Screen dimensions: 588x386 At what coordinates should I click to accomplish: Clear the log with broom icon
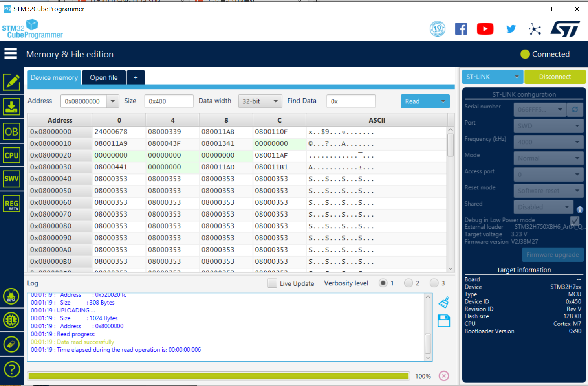tap(444, 302)
